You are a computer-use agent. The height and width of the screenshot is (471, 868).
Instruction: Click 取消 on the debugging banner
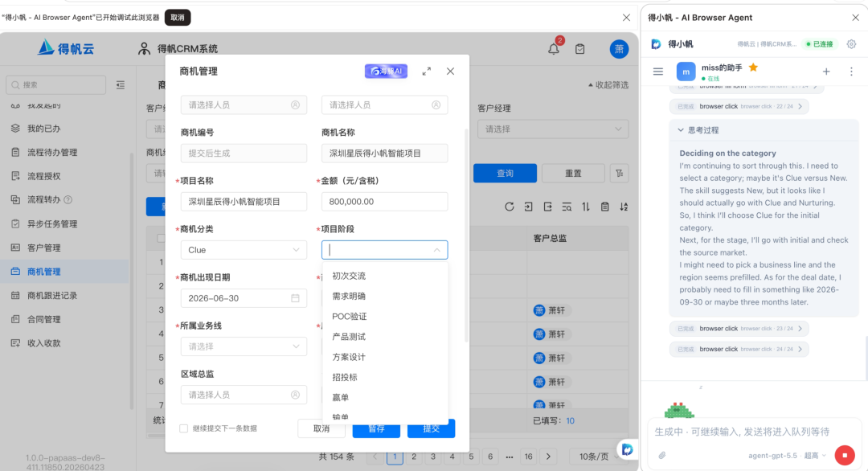point(178,18)
